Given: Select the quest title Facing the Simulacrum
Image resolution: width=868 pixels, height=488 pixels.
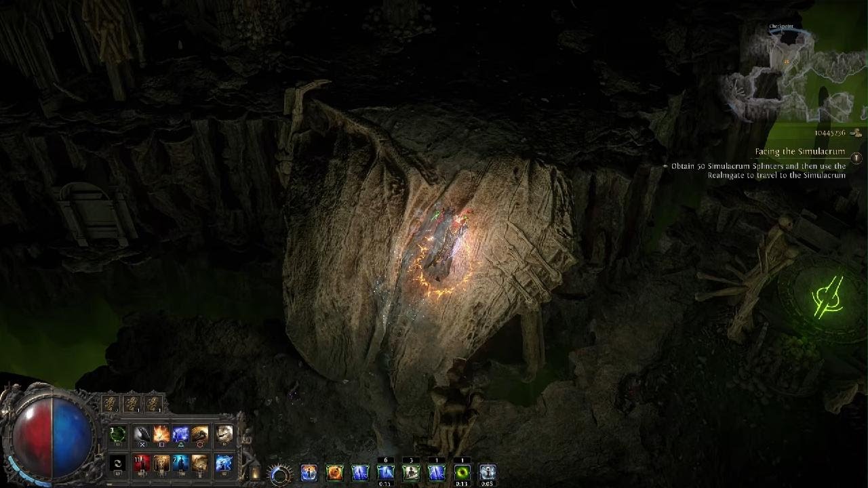Looking at the screenshot, I should click(800, 152).
